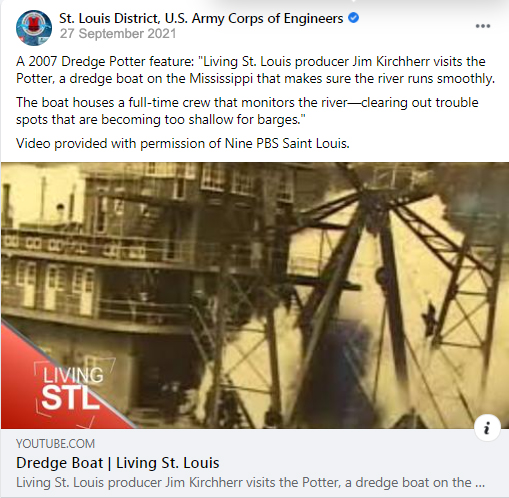
Task: Open the three-dot post options menu
Action: (x=483, y=26)
